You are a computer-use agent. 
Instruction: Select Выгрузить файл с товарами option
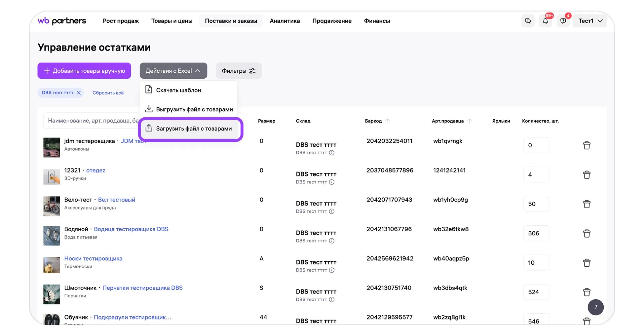[194, 109]
